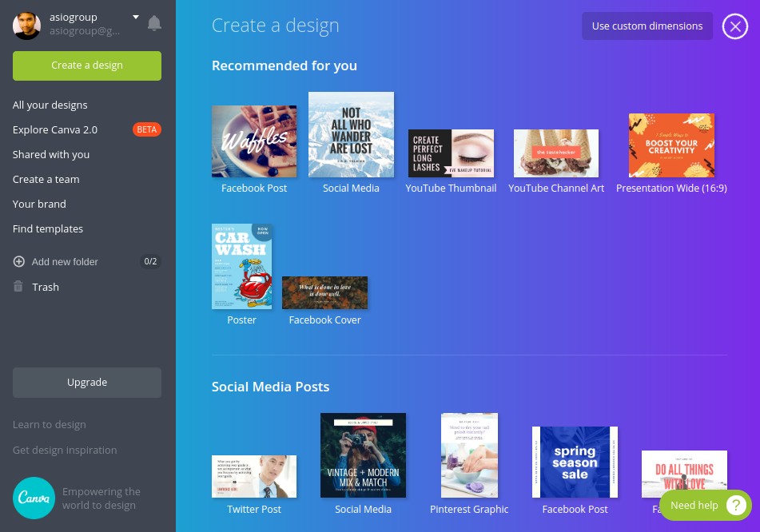Viewport: 760px width, 532px height.
Task: Click the asiogroup username text
Action: [74, 17]
